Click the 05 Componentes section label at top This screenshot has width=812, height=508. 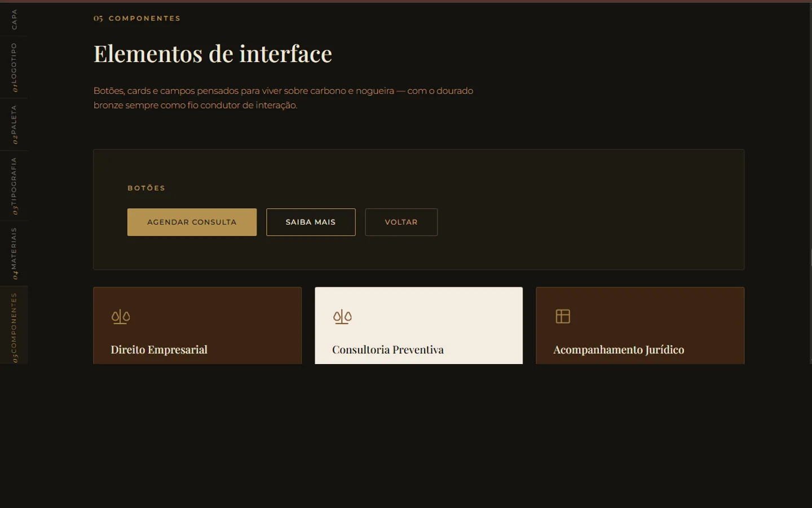tap(137, 18)
